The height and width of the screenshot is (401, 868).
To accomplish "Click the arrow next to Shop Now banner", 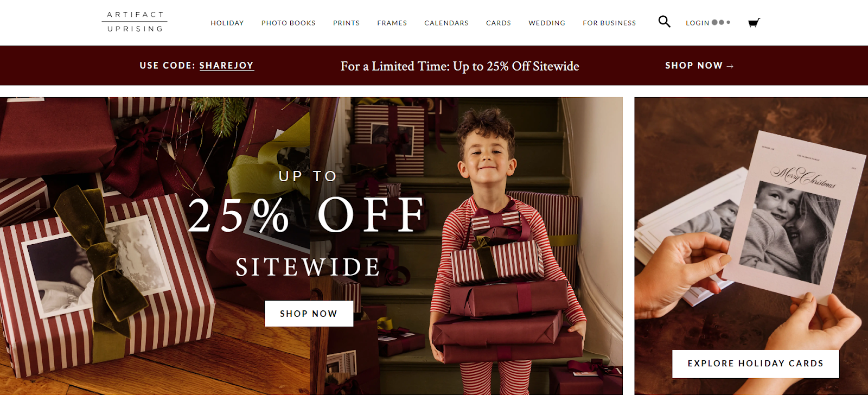I will pyautogui.click(x=730, y=66).
